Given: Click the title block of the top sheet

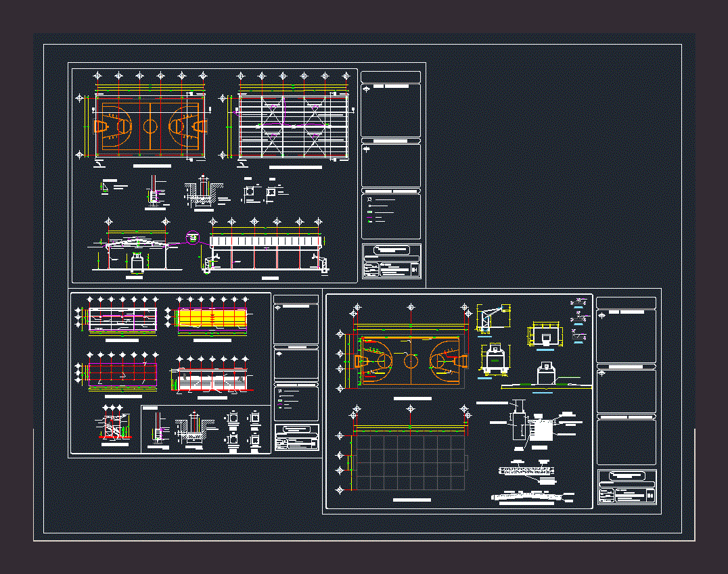Looking at the screenshot, I should (x=391, y=261).
